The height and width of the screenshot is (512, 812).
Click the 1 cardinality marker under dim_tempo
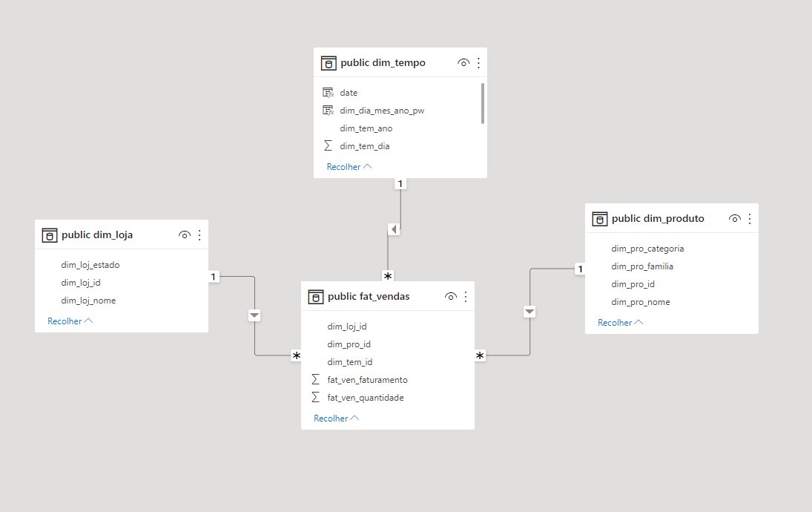400,184
